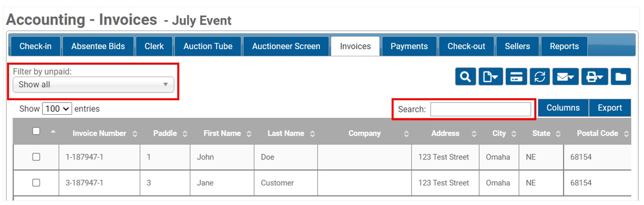Screen dimensions: 644x205
Task: Click the refresh arrows icon button
Action: pos(540,77)
